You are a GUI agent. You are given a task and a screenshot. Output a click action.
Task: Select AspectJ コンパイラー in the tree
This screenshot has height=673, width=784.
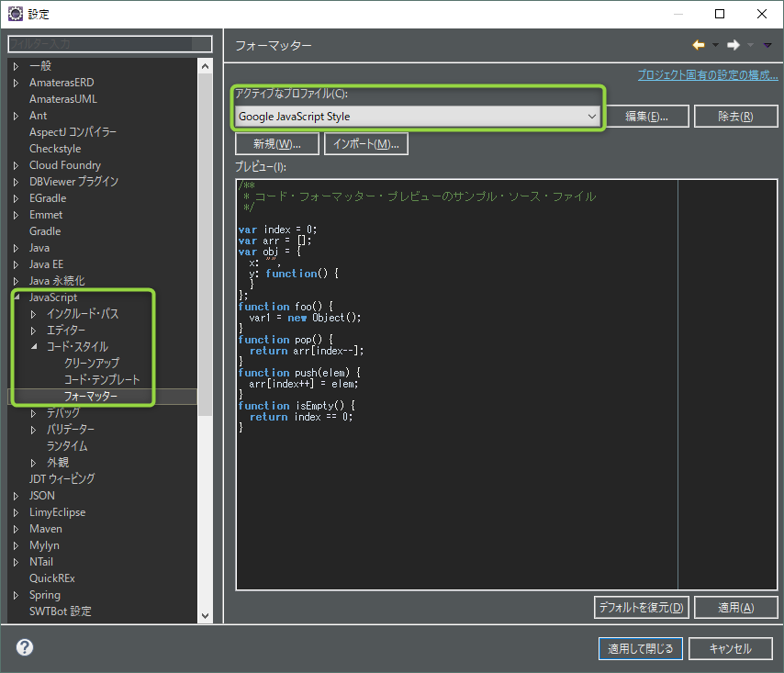[x=73, y=132]
